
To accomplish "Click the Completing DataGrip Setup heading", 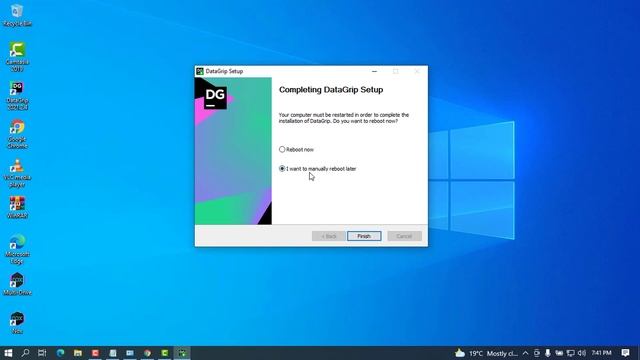I will [x=331, y=90].
